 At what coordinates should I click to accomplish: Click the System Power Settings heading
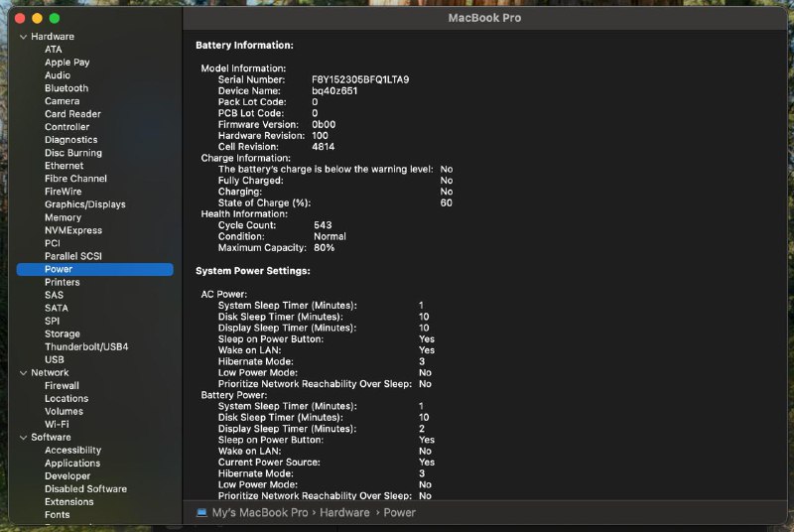[253, 271]
